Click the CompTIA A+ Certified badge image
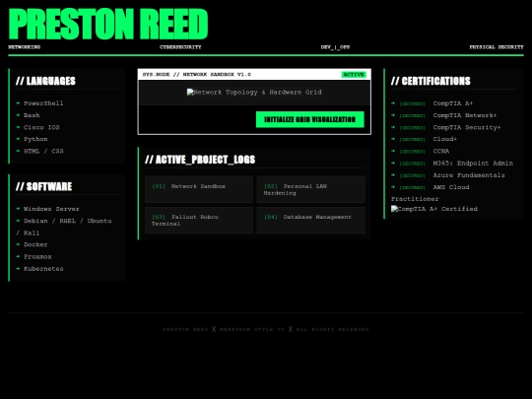This screenshot has width=532, height=399. [x=433, y=209]
